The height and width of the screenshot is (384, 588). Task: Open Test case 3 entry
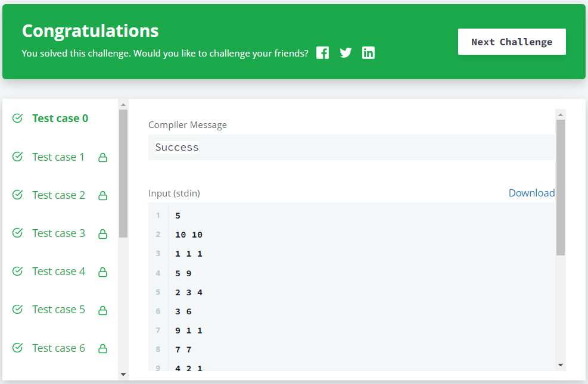(58, 233)
